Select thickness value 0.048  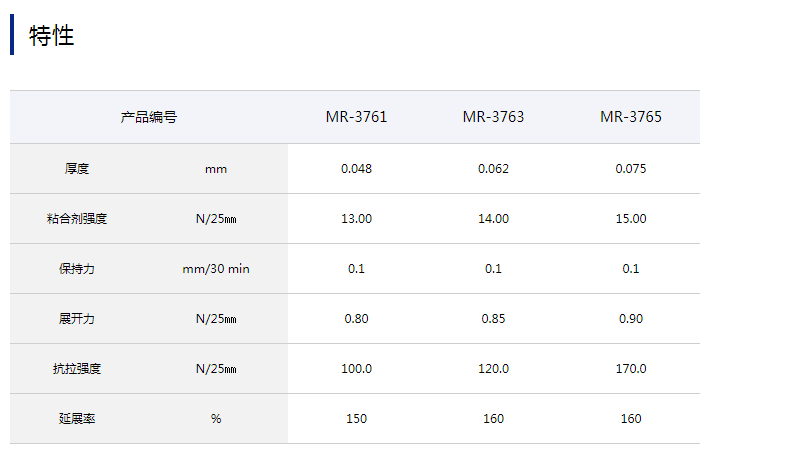pos(356,168)
